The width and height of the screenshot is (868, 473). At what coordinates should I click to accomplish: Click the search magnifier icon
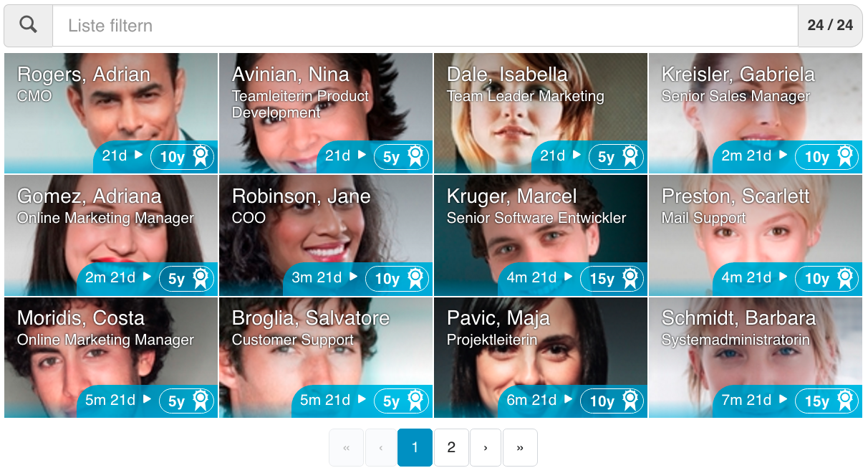coord(28,25)
